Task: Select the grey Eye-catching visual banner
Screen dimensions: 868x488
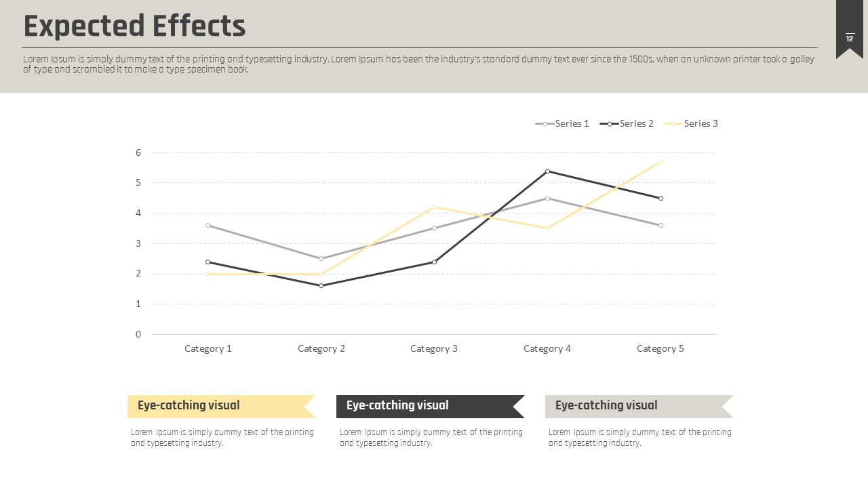Action: coord(639,406)
